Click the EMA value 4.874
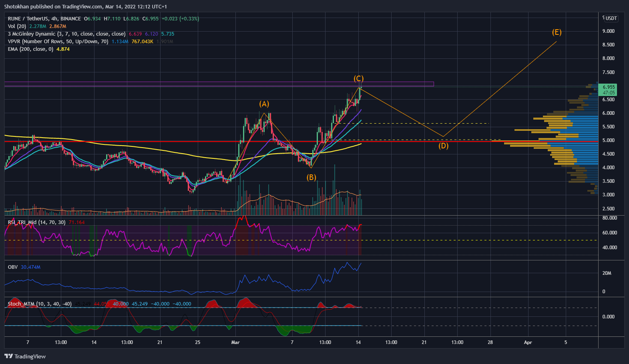The height and width of the screenshot is (364, 629). (63, 49)
